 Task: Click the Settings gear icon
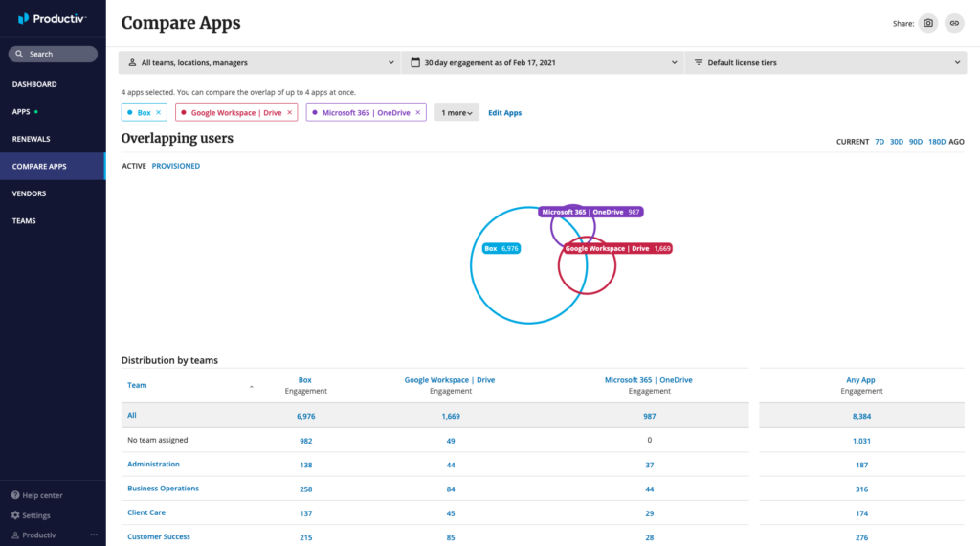(x=15, y=515)
